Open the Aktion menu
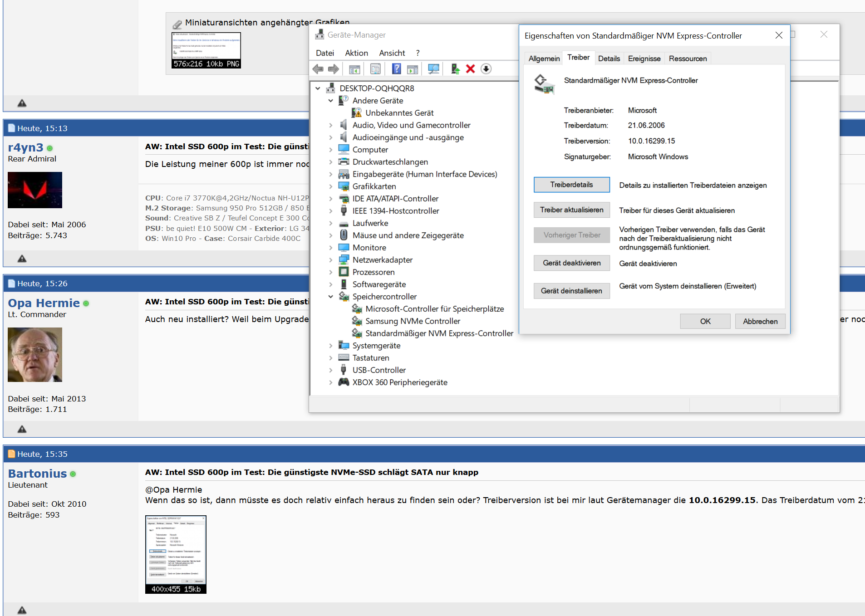This screenshot has height=616, width=865. [357, 53]
